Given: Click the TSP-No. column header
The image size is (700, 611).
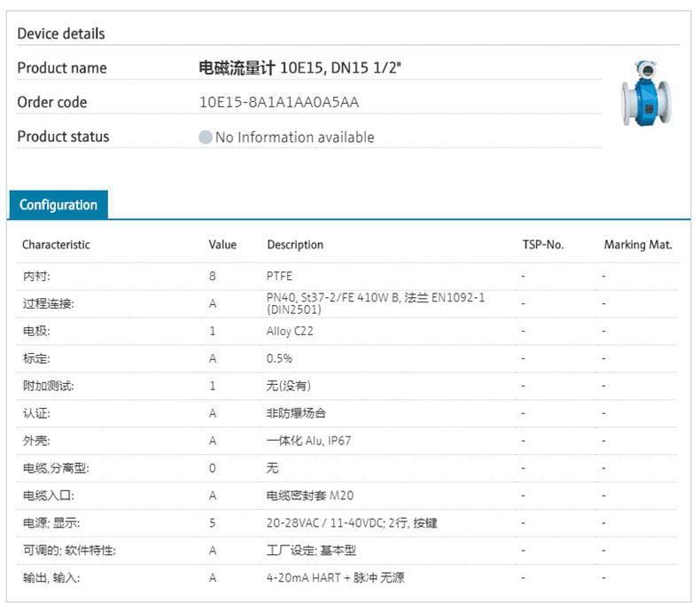Looking at the screenshot, I should click(543, 245).
